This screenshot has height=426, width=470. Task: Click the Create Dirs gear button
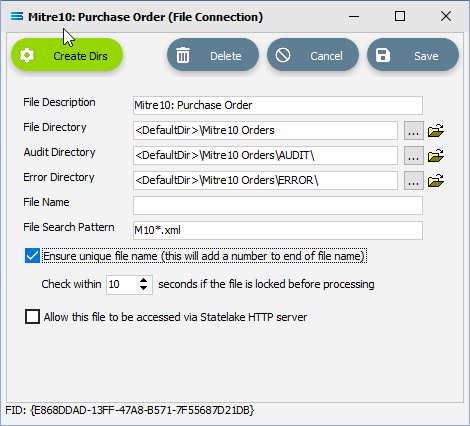tap(67, 55)
